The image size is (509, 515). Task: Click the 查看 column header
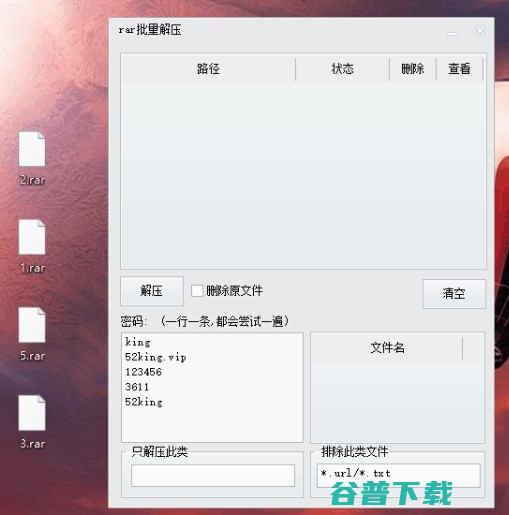(x=459, y=69)
